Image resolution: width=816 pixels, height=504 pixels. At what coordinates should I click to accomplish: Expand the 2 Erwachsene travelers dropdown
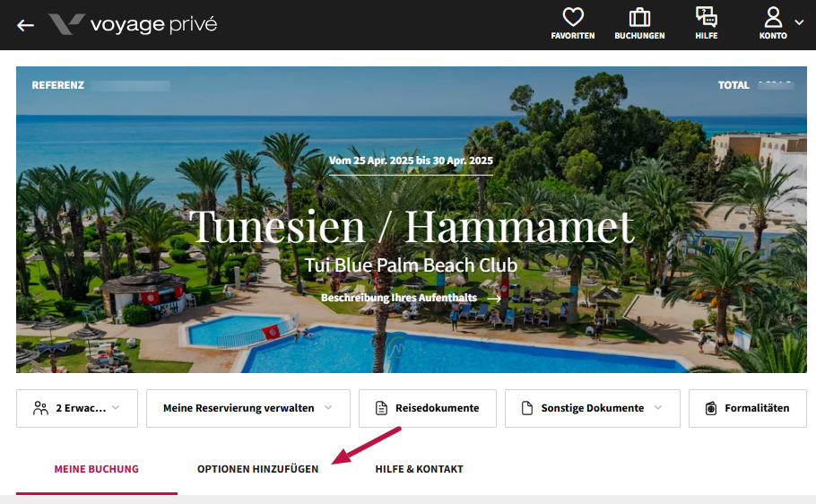[x=77, y=408]
